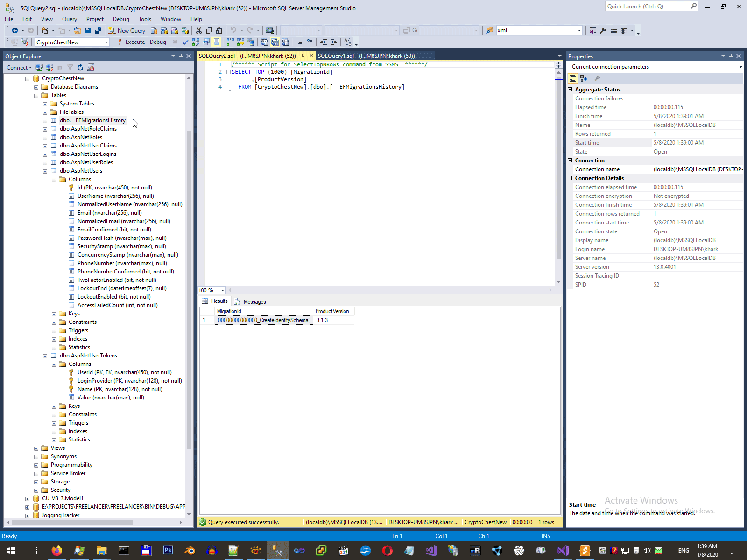Open the Connect dropdown in Object Explorer
The image size is (747, 560).
tap(19, 68)
